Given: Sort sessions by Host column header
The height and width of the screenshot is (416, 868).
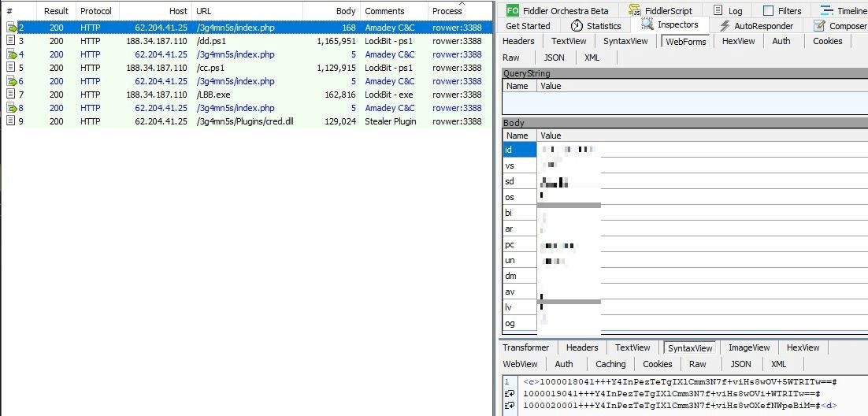Looking at the screenshot, I should 155,11.
